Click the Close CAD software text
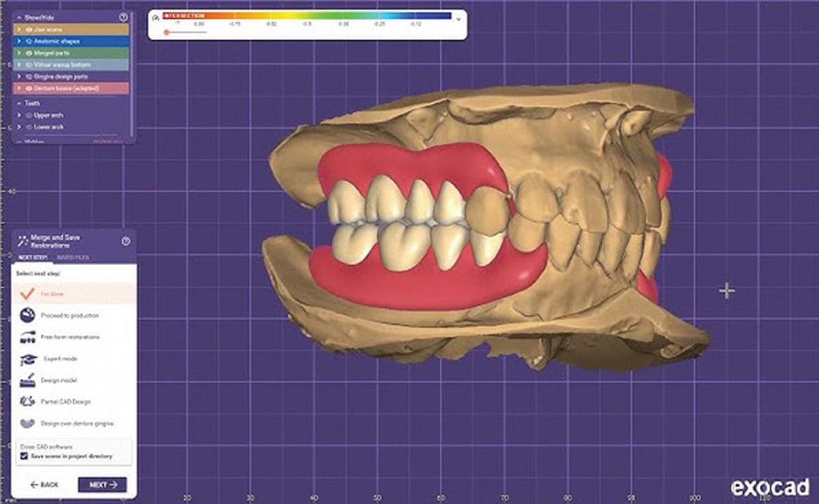The width and height of the screenshot is (819, 504). (46, 446)
